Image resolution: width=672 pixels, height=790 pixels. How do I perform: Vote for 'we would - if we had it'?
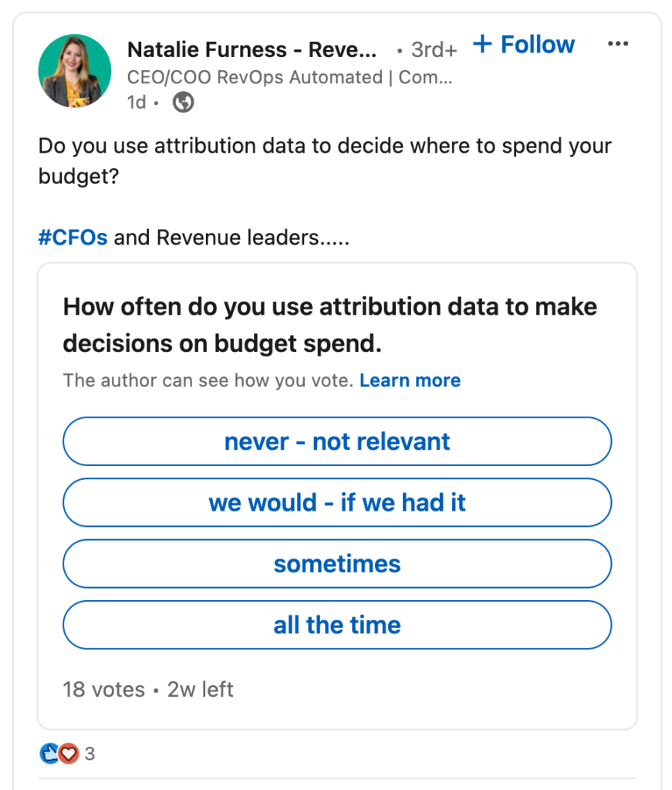pyautogui.click(x=336, y=502)
